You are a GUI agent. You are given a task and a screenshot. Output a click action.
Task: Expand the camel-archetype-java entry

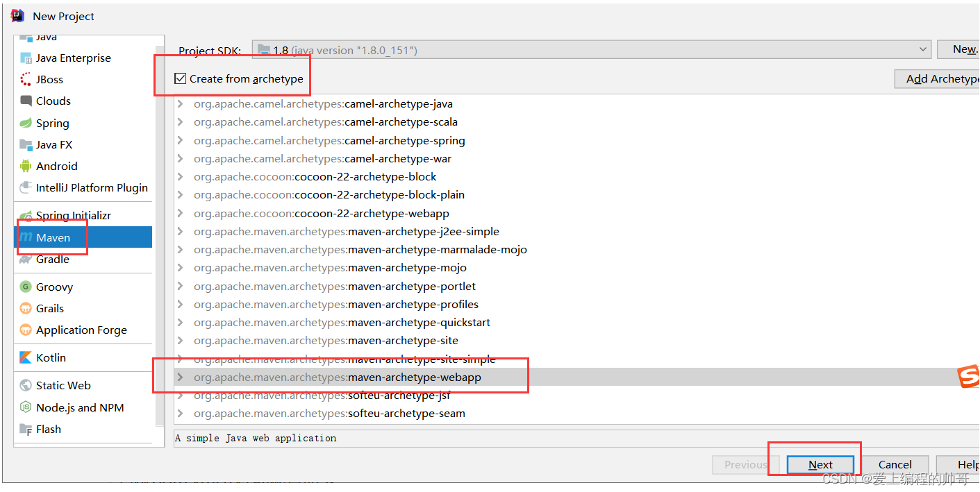point(181,104)
